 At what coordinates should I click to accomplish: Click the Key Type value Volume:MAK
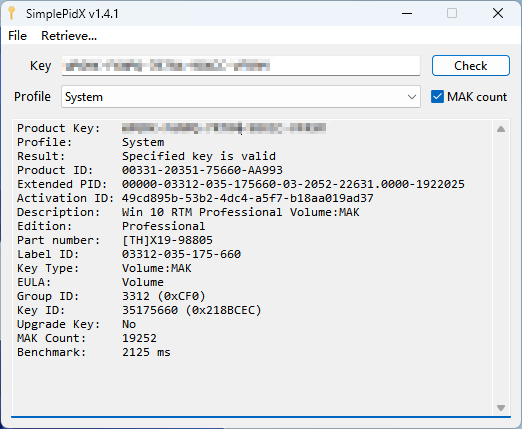tap(157, 268)
